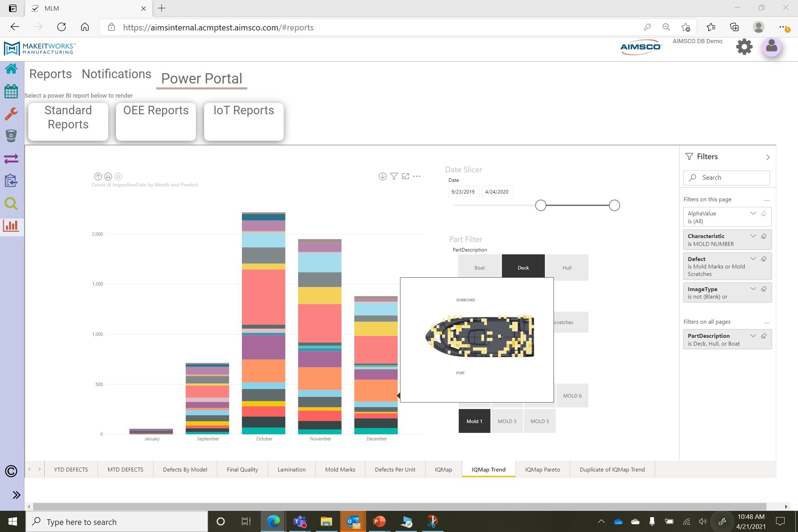Screen dimensions: 798x532
Task: Toggle the MOLD 3 slicer tile
Action: tap(507, 421)
